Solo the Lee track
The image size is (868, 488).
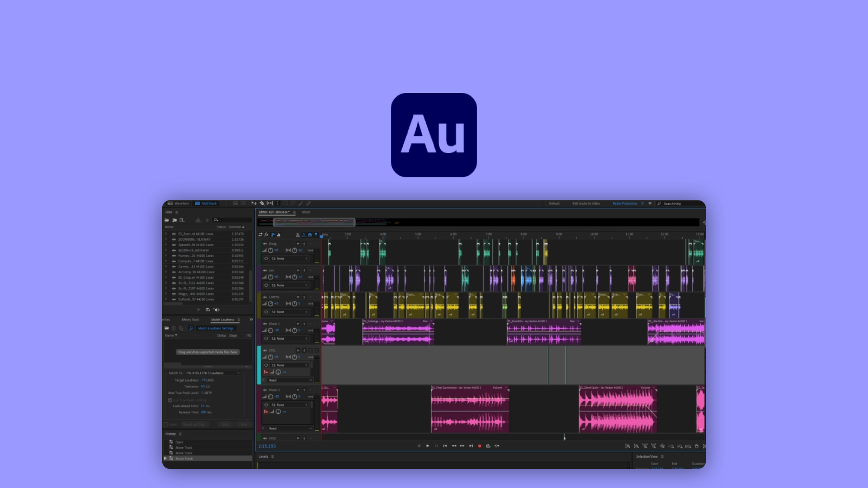point(304,270)
